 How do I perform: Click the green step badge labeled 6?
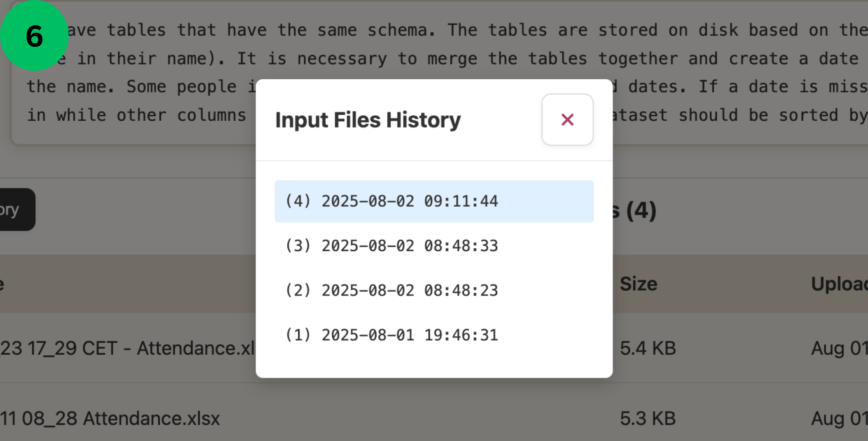tap(35, 35)
